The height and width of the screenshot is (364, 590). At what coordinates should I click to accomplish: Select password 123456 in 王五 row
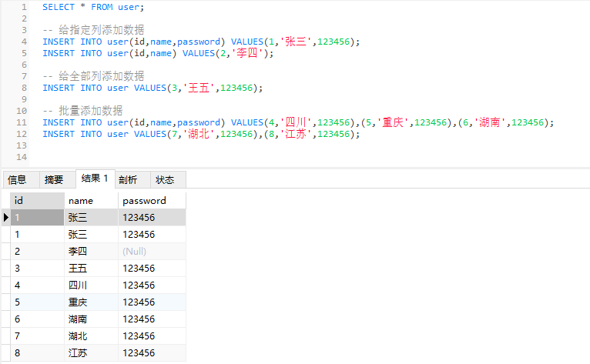[152, 268]
